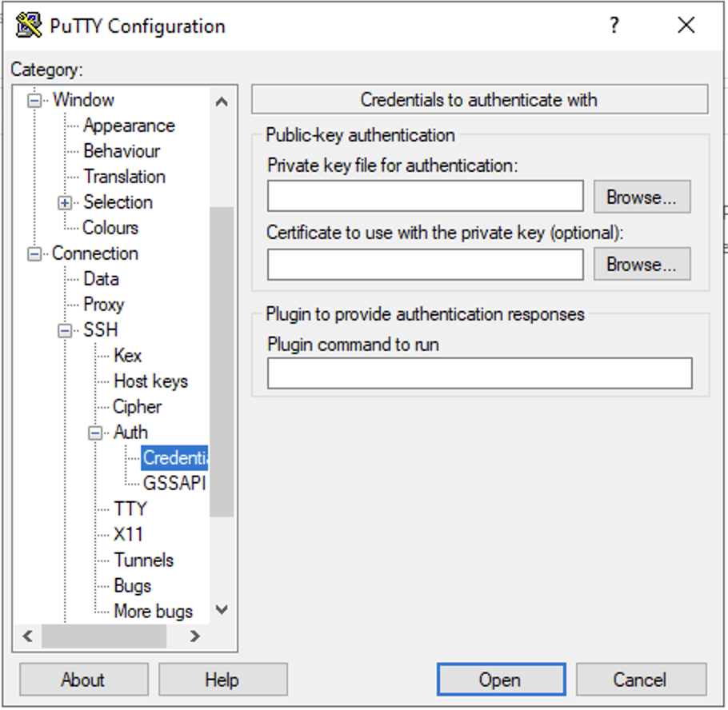The image size is (728, 710).
Task: Select Connection category
Action: click(95, 253)
